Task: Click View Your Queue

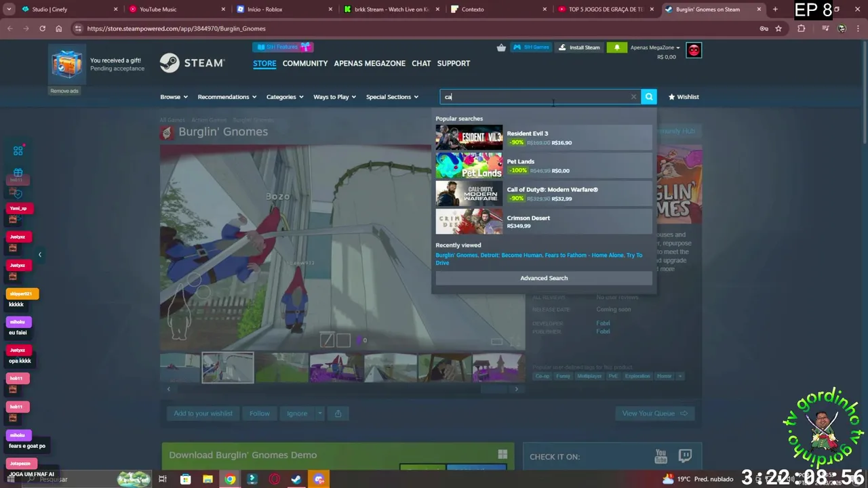Action: coord(655,413)
